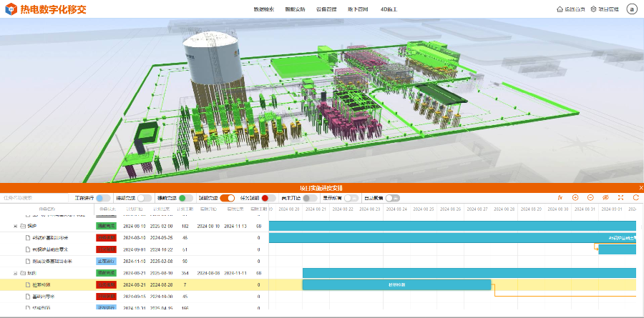
Task: Zoom out the Gantt timeline with minus icon
Action: pos(590,197)
